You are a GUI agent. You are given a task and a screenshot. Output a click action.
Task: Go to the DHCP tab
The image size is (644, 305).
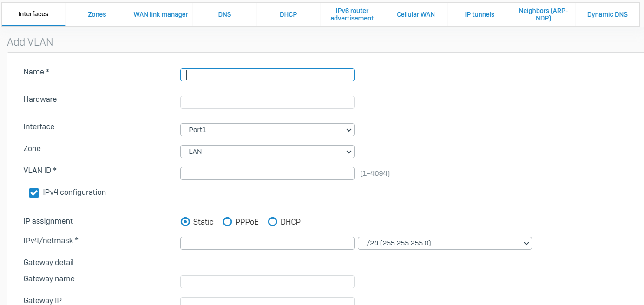click(288, 14)
